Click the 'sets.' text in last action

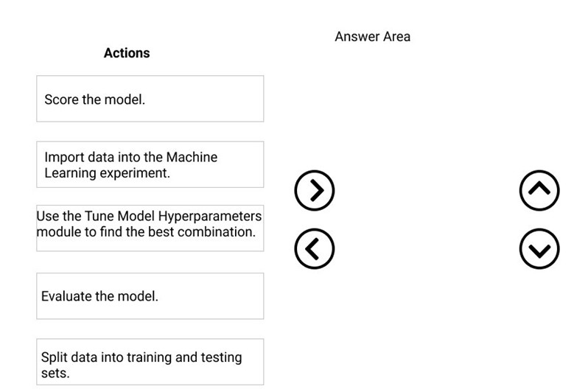point(55,374)
